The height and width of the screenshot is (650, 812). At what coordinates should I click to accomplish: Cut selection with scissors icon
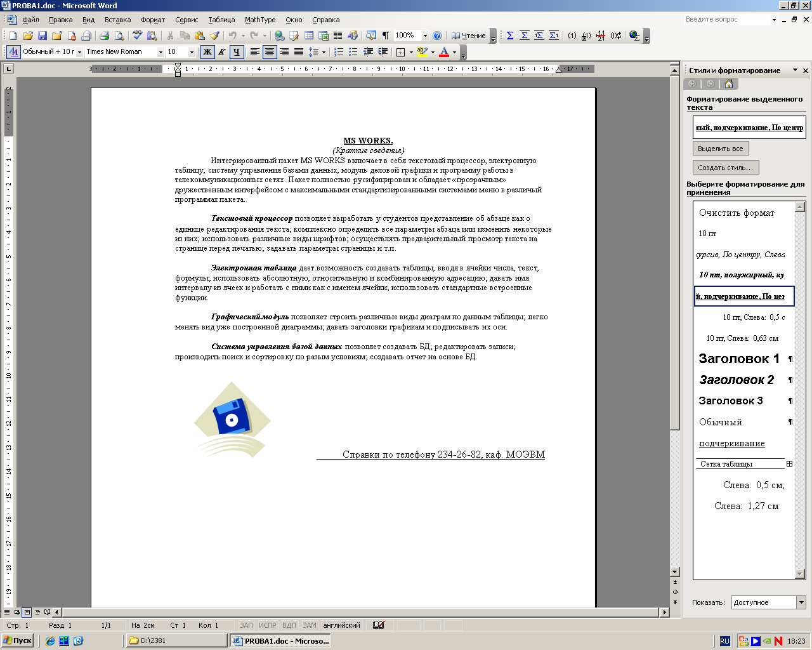tap(170, 36)
